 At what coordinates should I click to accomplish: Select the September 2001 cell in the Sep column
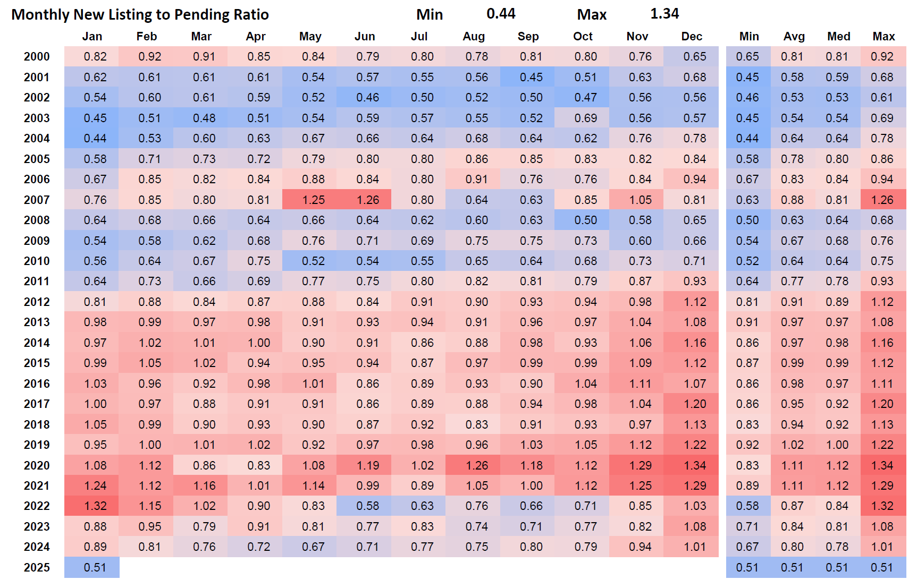coord(531,77)
